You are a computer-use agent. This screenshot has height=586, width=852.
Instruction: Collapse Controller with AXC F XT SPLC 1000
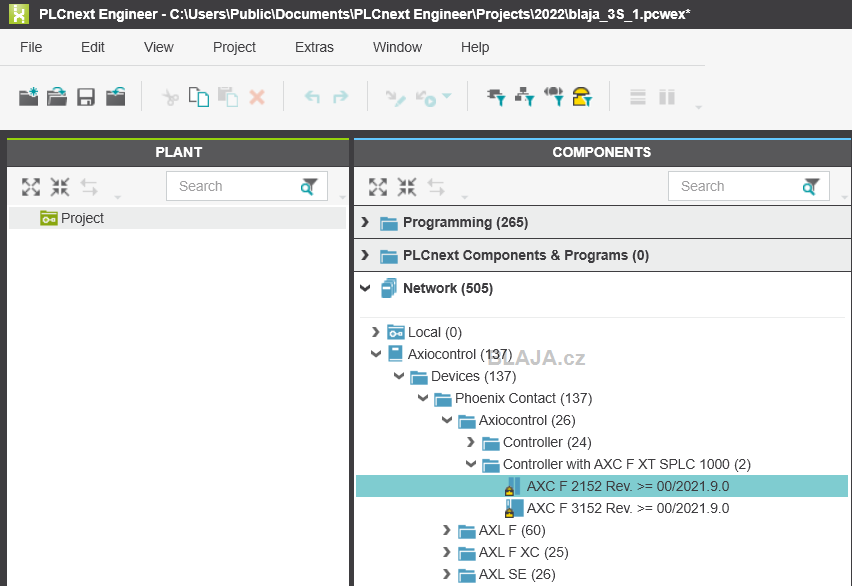coord(471,464)
